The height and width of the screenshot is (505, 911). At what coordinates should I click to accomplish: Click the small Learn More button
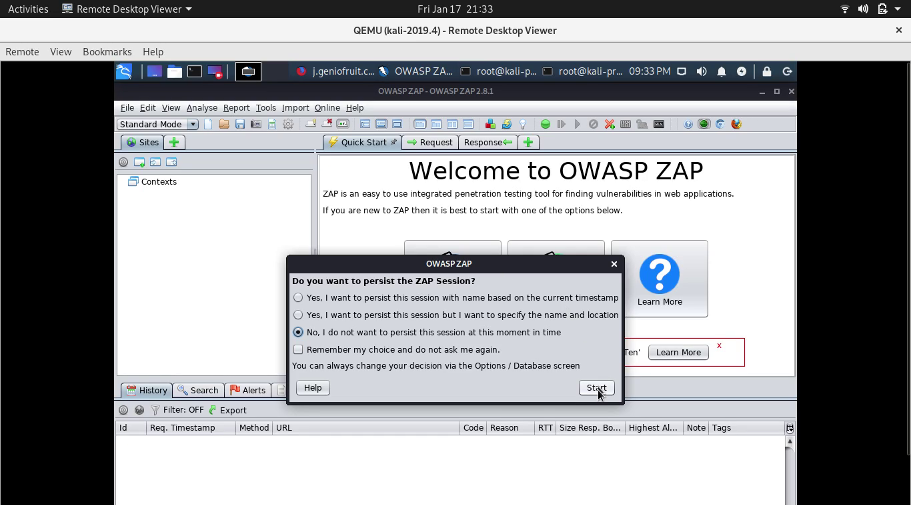tap(678, 352)
